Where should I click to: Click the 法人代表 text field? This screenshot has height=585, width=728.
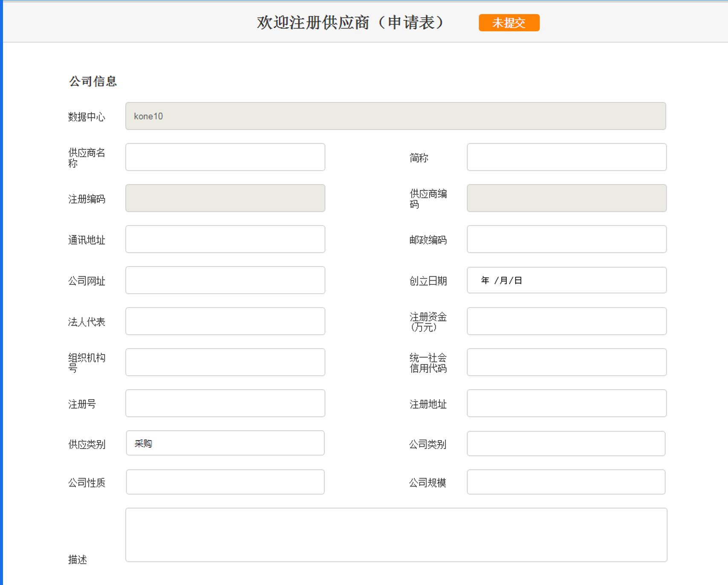tap(225, 321)
